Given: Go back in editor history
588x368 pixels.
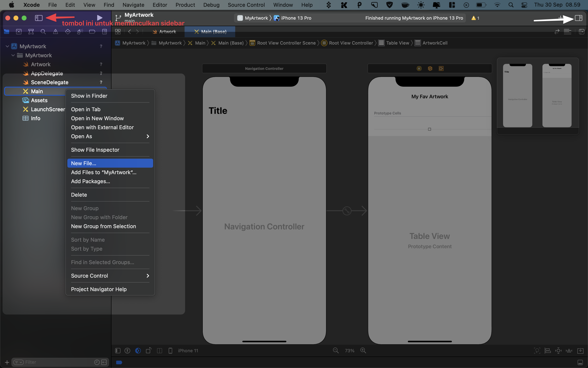Looking at the screenshot, I should 129,32.
